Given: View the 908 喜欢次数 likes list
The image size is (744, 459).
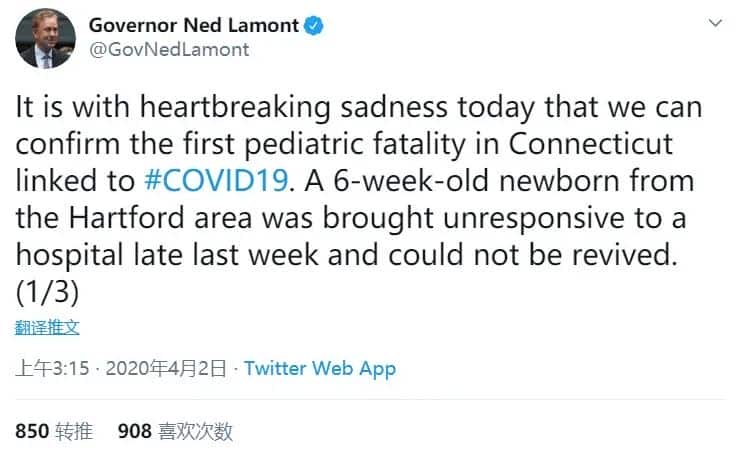Looking at the screenshot, I should tap(175, 431).
